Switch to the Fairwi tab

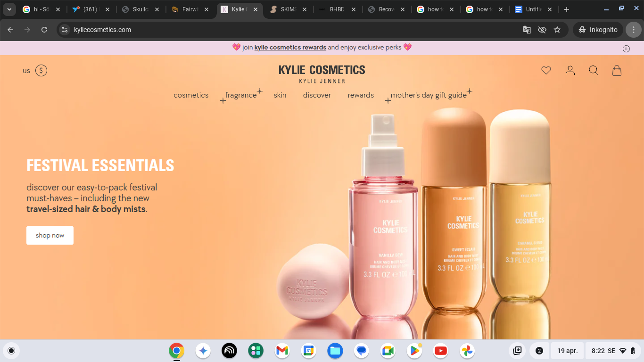(190, 9)
